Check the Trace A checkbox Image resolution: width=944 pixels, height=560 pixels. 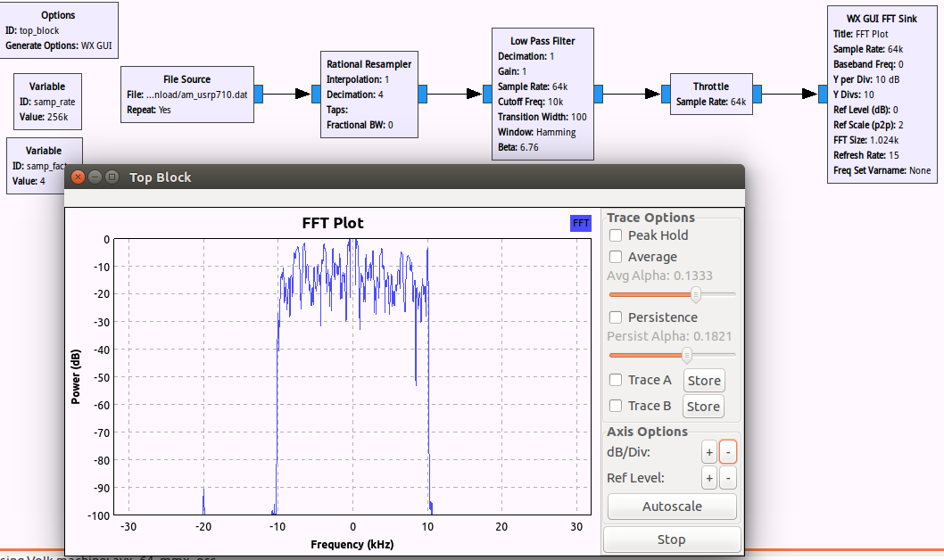point(616,380)
